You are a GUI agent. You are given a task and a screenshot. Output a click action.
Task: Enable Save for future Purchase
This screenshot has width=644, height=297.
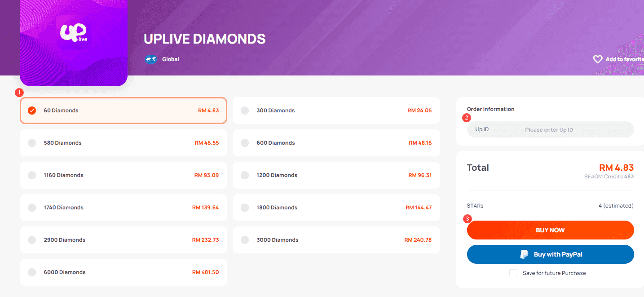[513, 273]
